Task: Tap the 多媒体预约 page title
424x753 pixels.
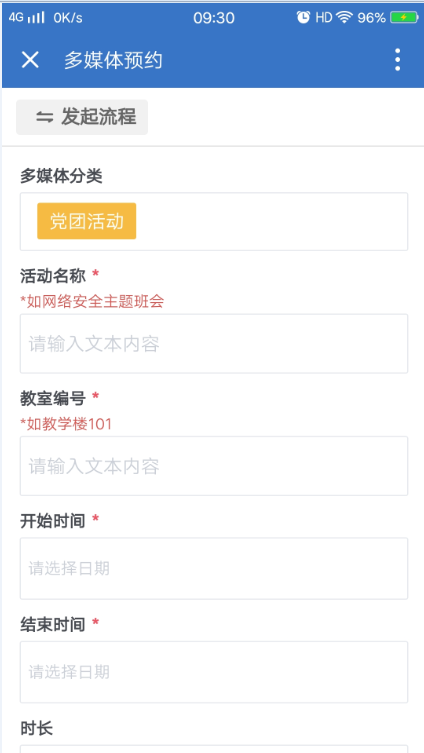Action: click(113, 61)
